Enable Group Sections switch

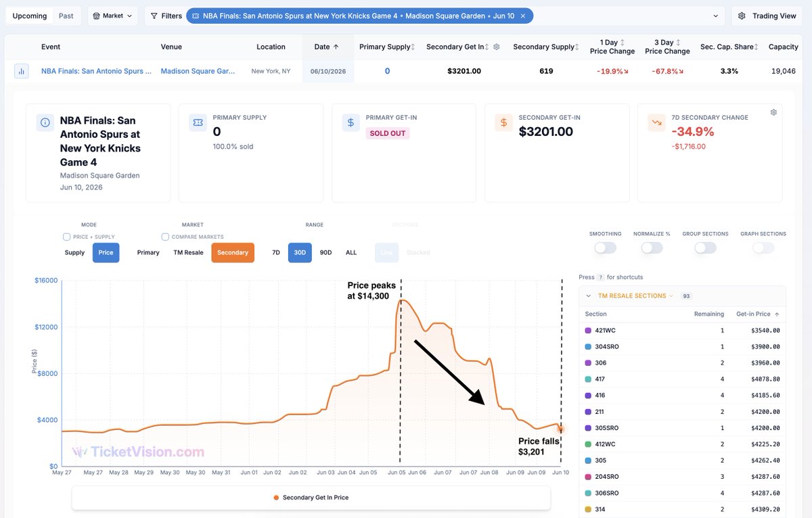(705, 248)
